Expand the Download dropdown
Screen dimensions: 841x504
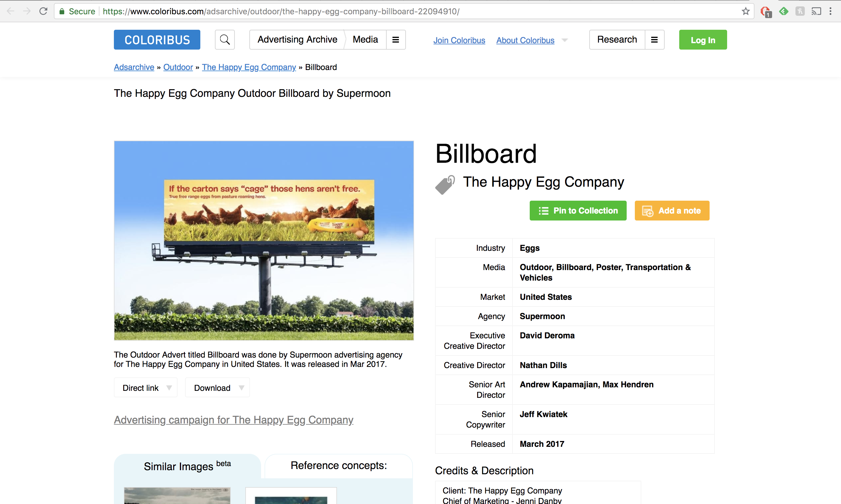click(218, 388)
